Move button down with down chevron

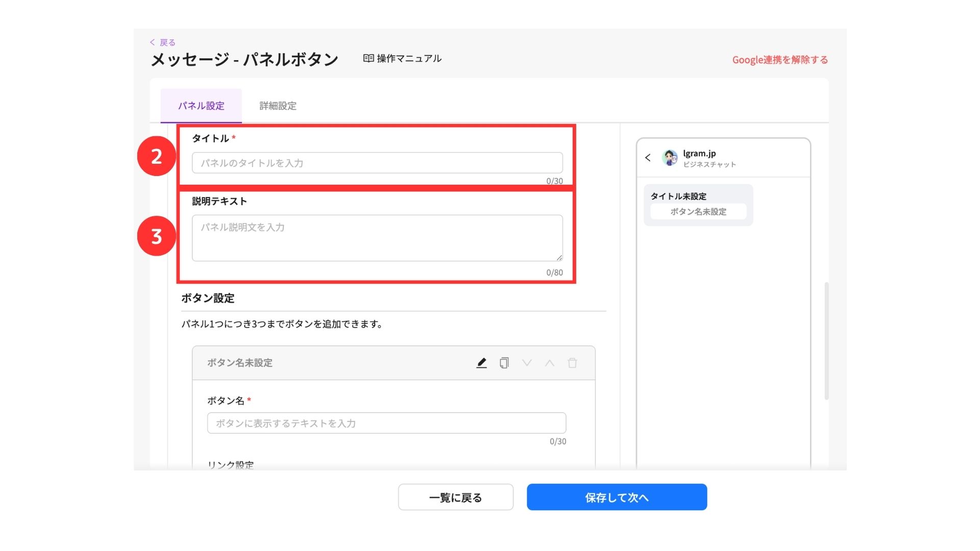[527, 363]
